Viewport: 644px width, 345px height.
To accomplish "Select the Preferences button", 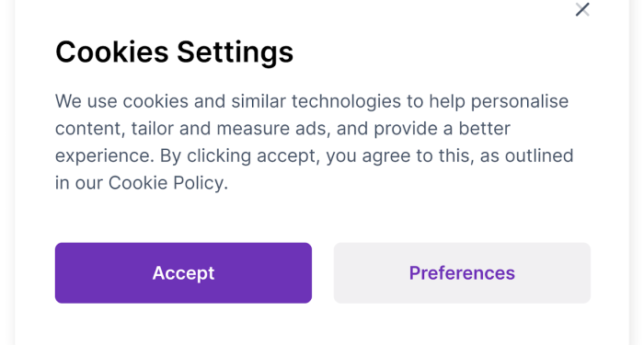I will [462, 272].
